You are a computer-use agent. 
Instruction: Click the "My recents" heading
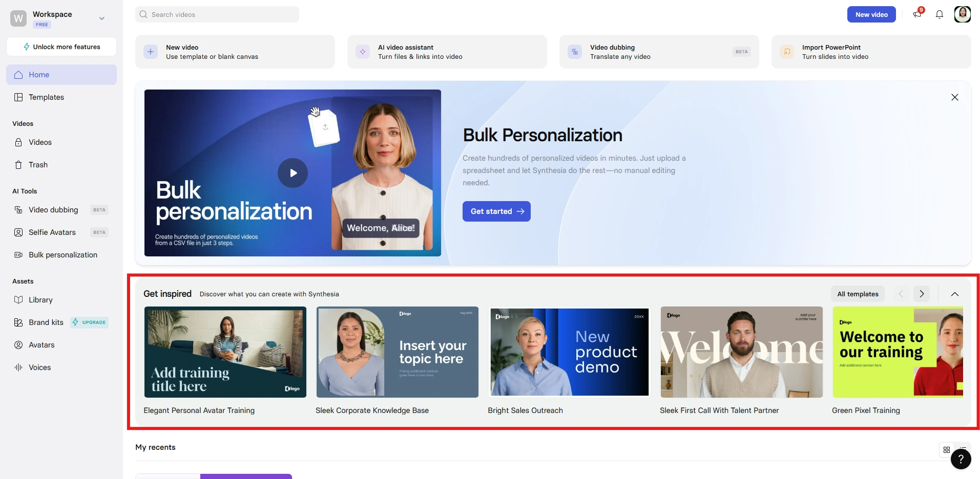click(155, 447)
